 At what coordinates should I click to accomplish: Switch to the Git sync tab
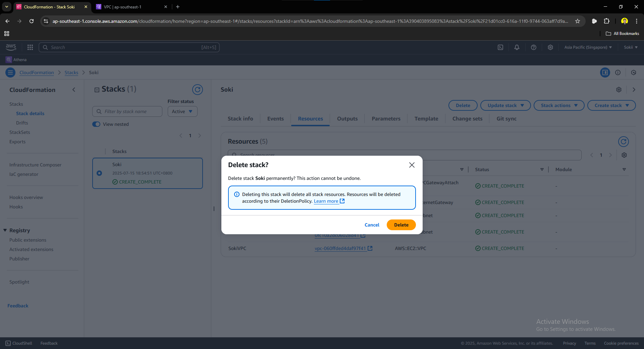[506, 118]
